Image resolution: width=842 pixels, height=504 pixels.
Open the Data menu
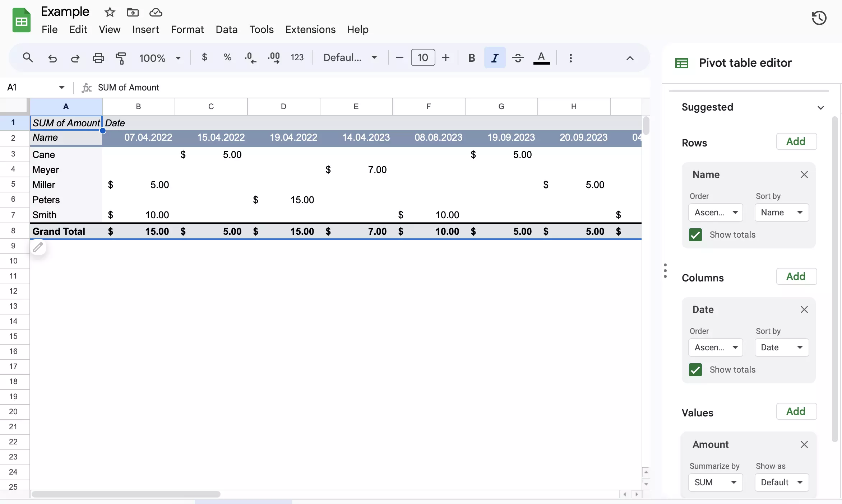[226, 29]
